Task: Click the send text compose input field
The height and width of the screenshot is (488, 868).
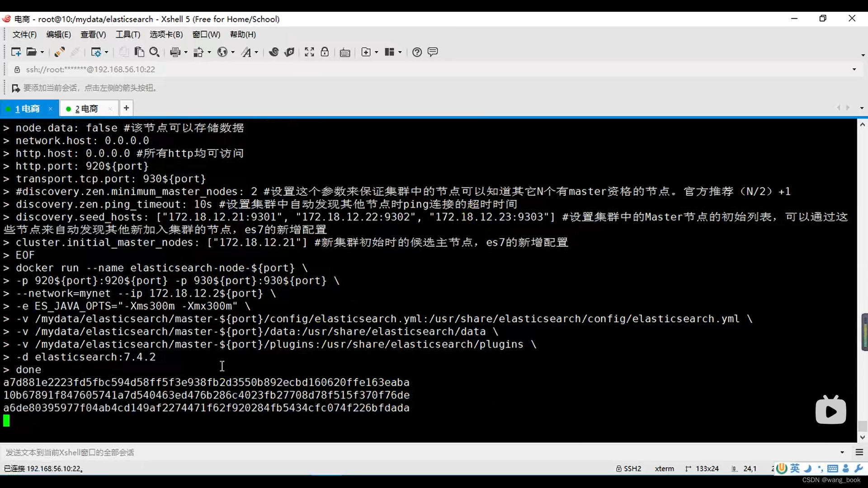Action: coord(407,452)
